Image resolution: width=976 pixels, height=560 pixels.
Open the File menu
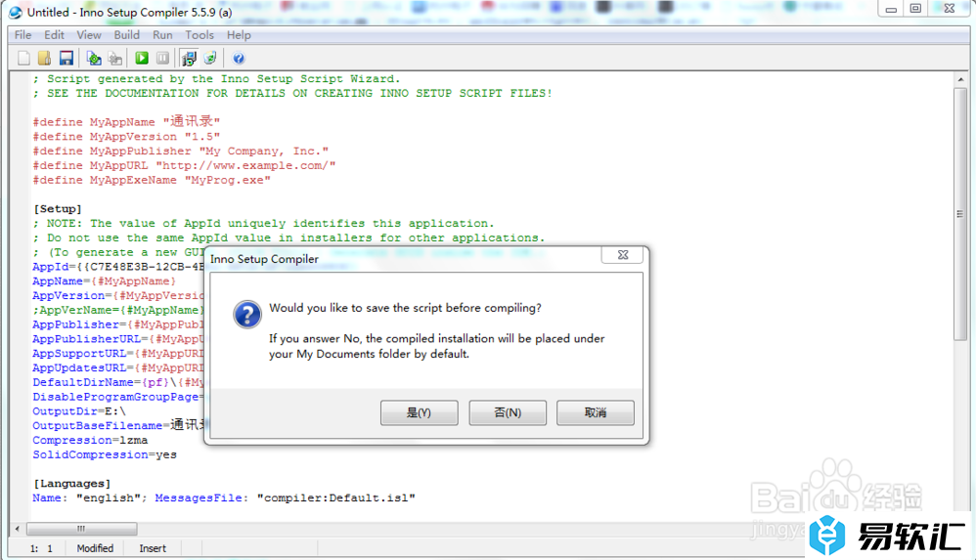tap(23, 35)
